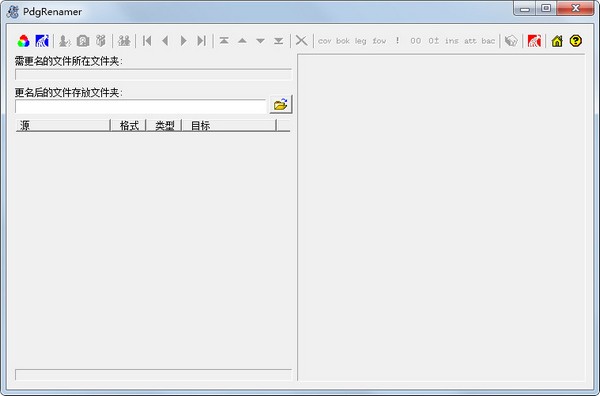Viewport: 600px width, 396px height.
Task: Sort by the 格式 column header
Action: [128, 125]
